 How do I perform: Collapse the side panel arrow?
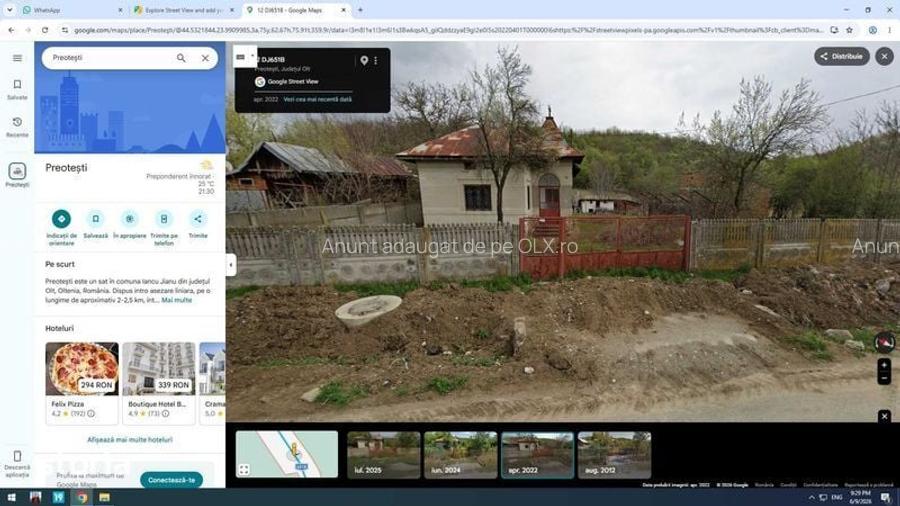point(231,265)
